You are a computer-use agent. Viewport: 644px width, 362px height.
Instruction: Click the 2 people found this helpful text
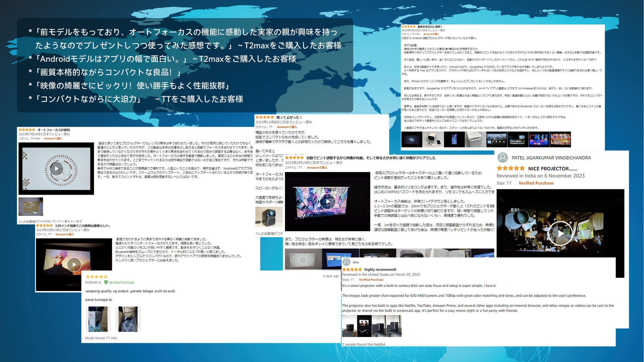click(364, 344)
